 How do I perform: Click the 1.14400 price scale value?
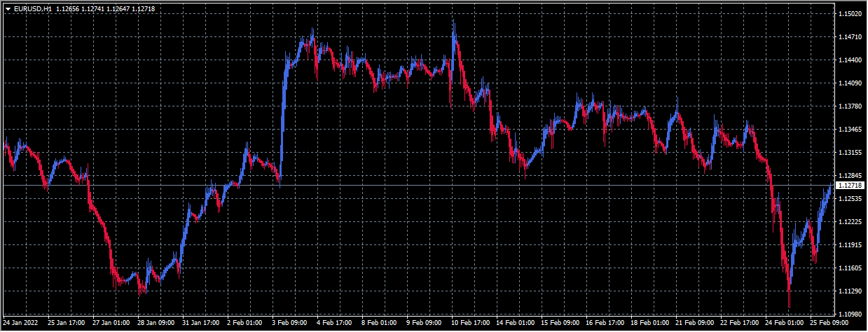tap(849, 60)
